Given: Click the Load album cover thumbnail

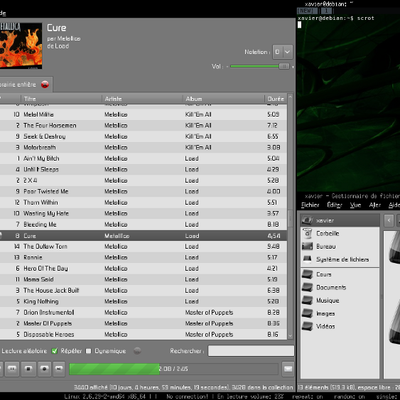Looking at the screenshot, I should coord(21,46).
